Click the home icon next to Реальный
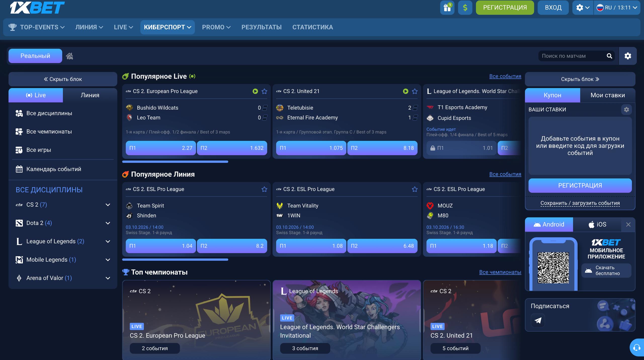644x360 pixels. point(69,56)
